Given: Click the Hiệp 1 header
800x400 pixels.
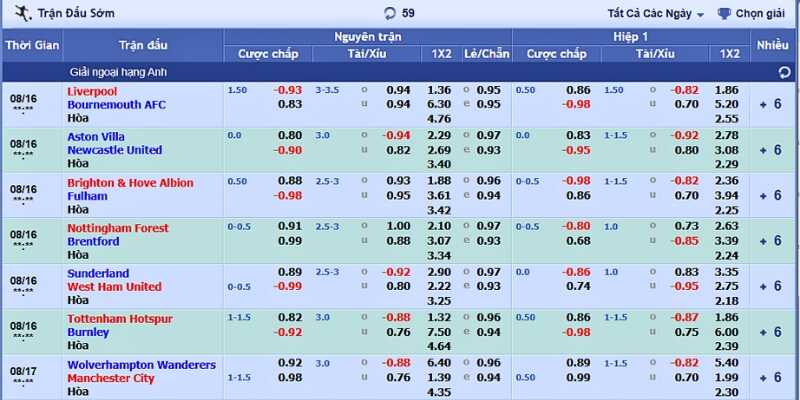Looking at the screenshot, I should 631,37.
